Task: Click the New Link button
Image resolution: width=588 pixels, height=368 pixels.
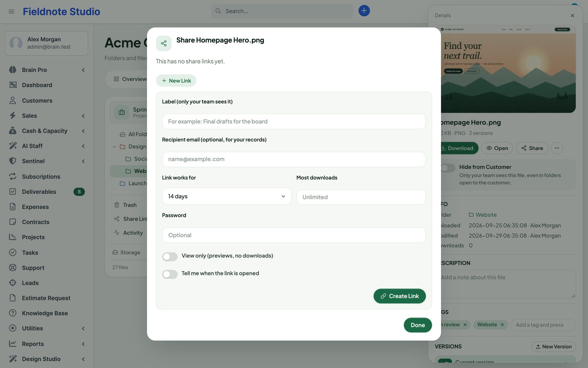Action: (x=176, y=81)
